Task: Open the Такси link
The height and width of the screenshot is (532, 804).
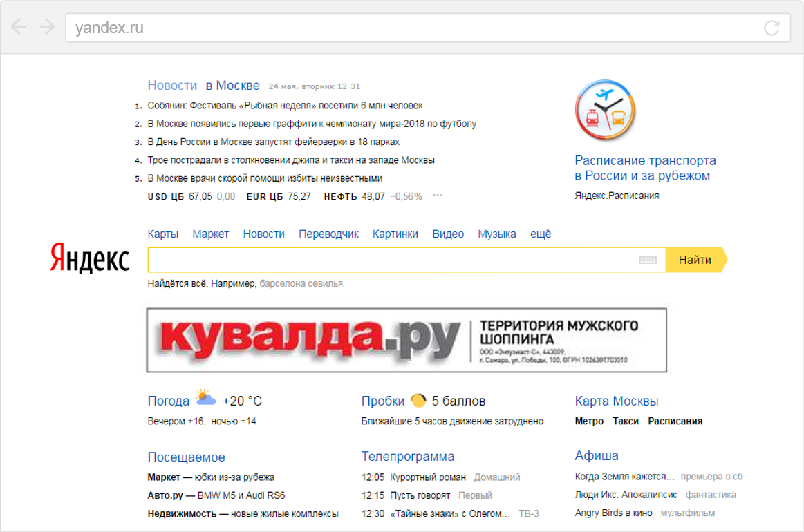Action: pos(626,421)
